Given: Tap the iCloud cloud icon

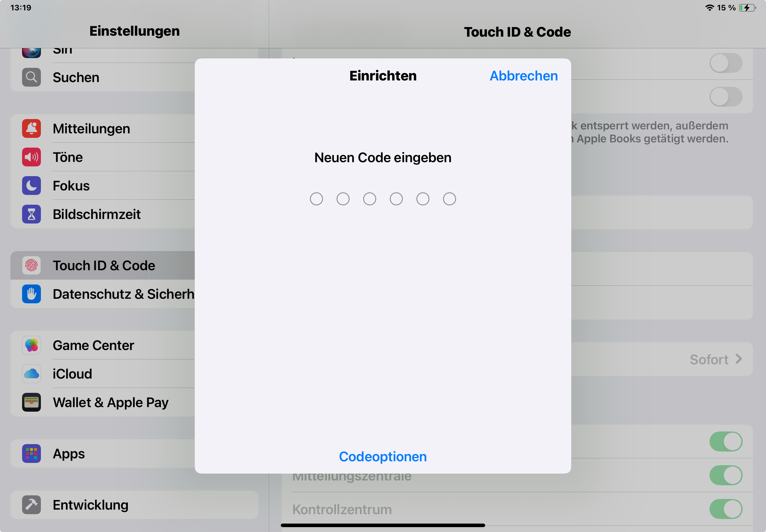Looking at the screenshot, I should click(x=31, y=374).
